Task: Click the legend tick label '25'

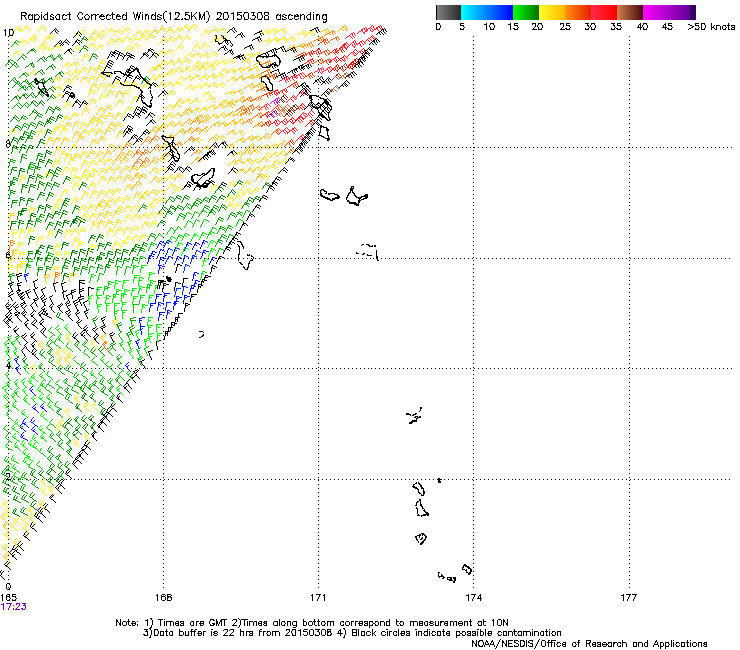Action: (565, 27)
